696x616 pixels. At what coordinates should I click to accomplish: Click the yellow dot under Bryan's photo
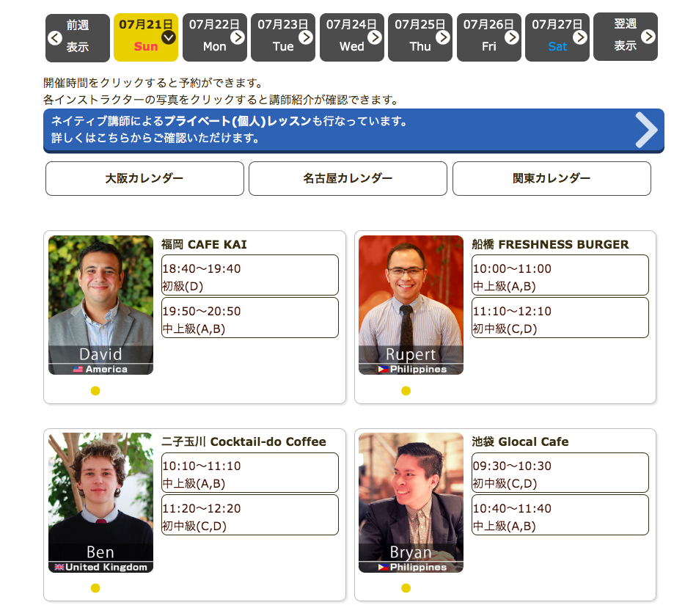(406, 588)
